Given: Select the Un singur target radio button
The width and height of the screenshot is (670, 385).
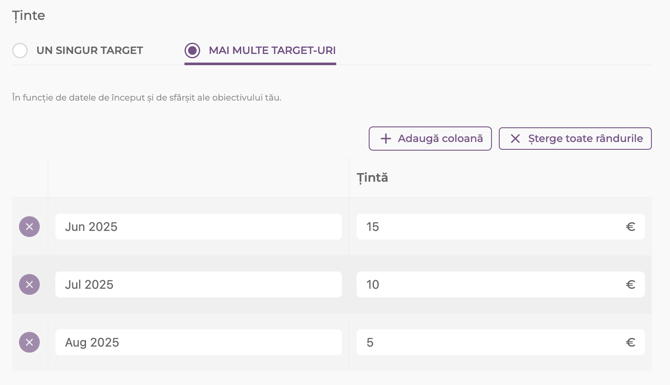Looking at the screenshot, I should [20, 50].
